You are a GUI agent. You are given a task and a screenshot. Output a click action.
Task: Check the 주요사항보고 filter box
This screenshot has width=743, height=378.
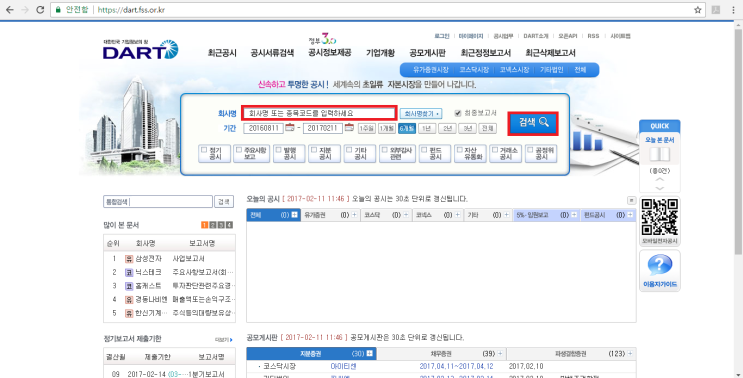pyautogui.click(x=239, y=150)
